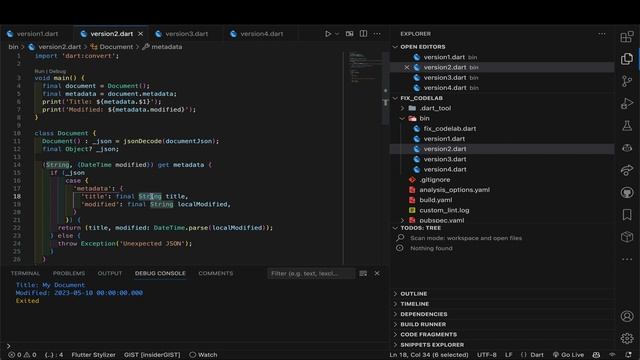Close the bottom panel
Screen dimensions: 640x360
(x=377, y=273)
